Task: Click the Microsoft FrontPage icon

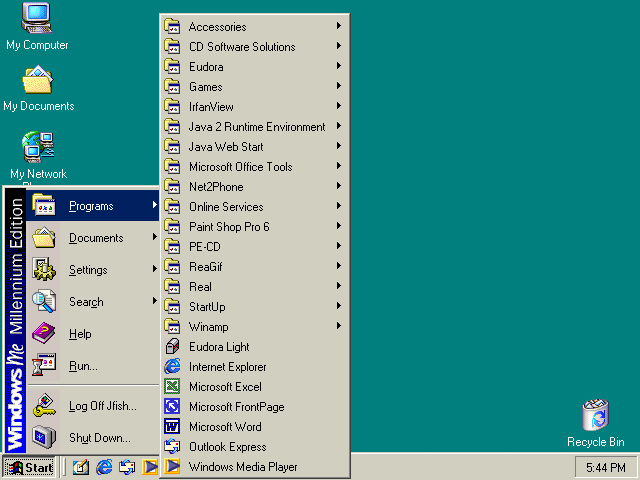Action: (x=172, y=406)
